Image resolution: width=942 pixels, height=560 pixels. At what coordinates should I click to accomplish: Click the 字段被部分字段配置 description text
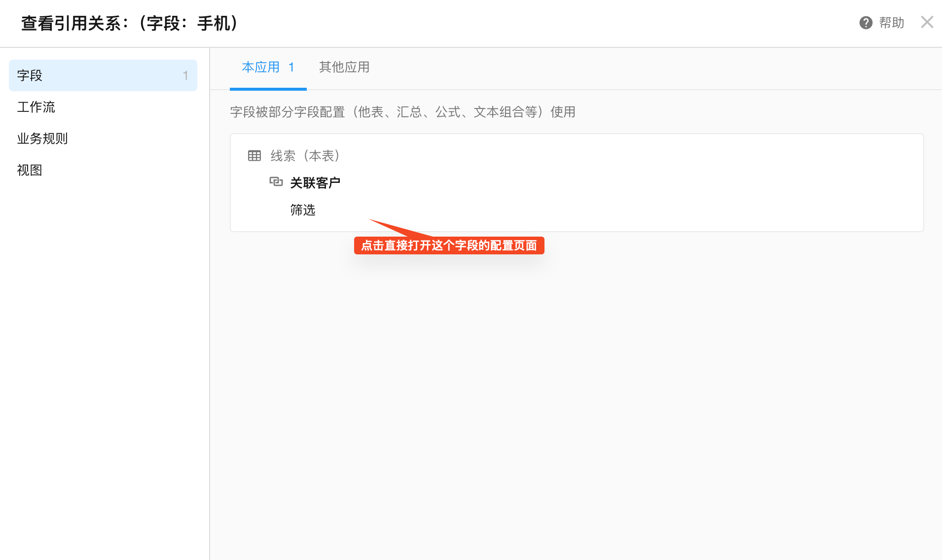pos(402,112)
